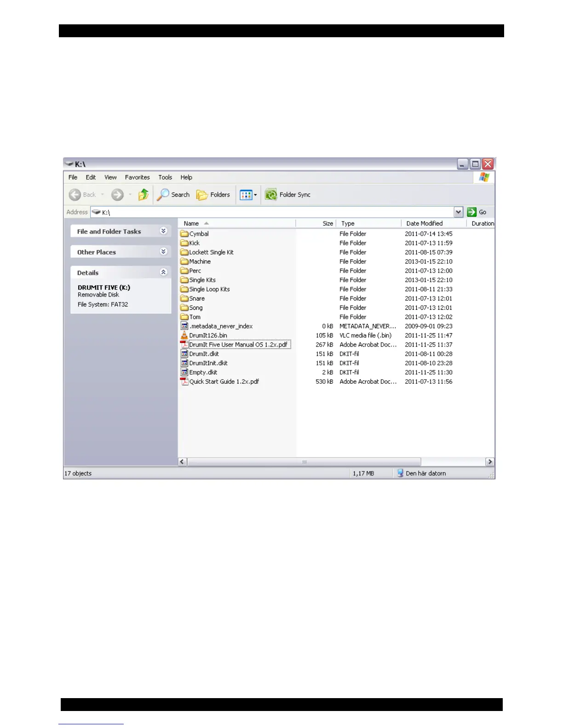The height and width of the screenshot is (728, 563).
Task: Select the Single Kits folder icon
Action: click(184, 280)
